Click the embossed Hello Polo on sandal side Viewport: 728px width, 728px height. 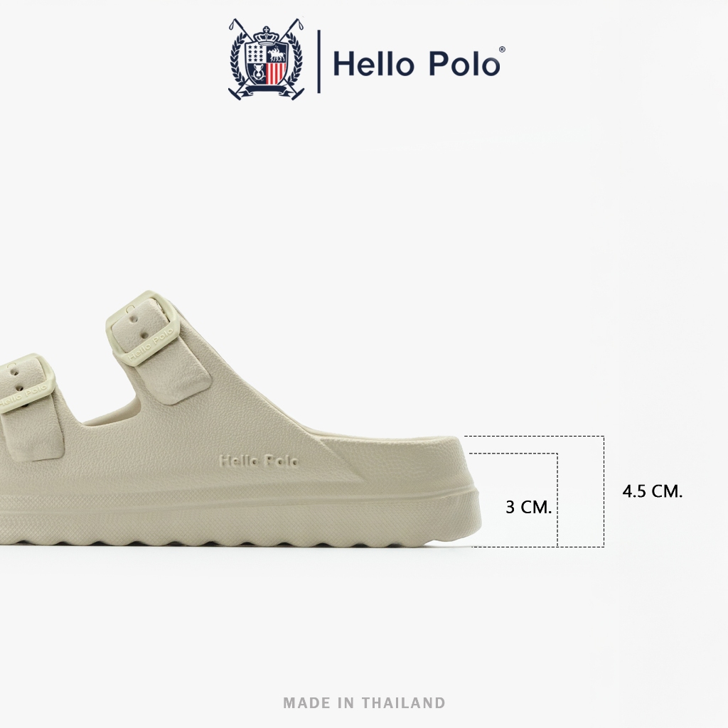pos(258,461)
